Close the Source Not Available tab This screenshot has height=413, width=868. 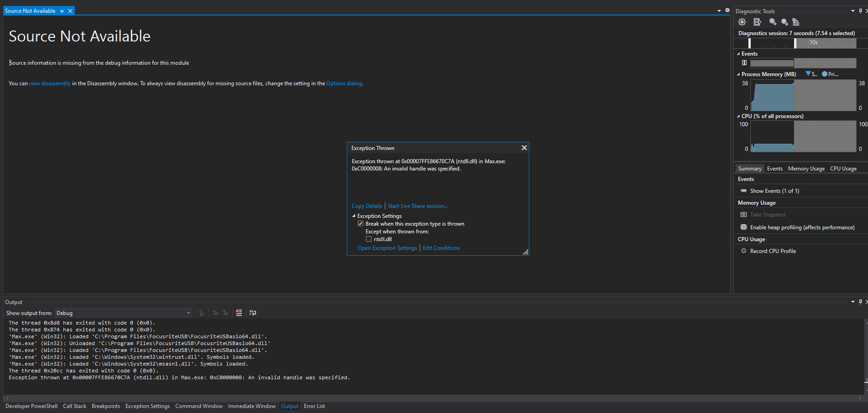click(70, 11)
